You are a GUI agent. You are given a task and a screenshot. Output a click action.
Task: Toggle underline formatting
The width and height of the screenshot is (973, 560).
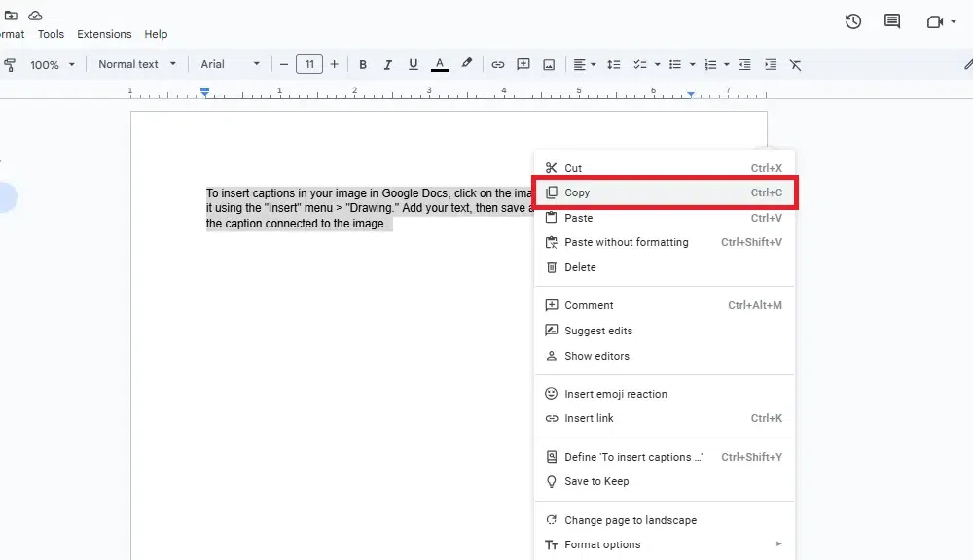tap(413, 64)
